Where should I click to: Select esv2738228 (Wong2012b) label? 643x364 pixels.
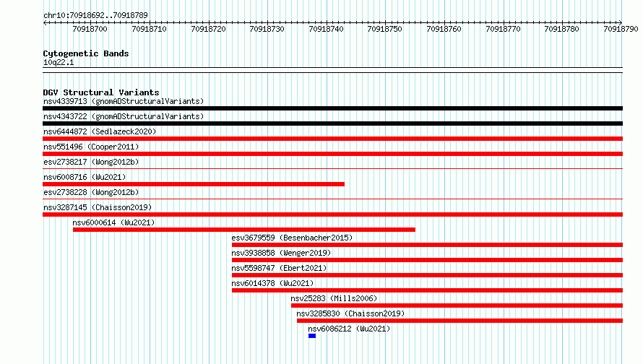[x=91, y=192]
